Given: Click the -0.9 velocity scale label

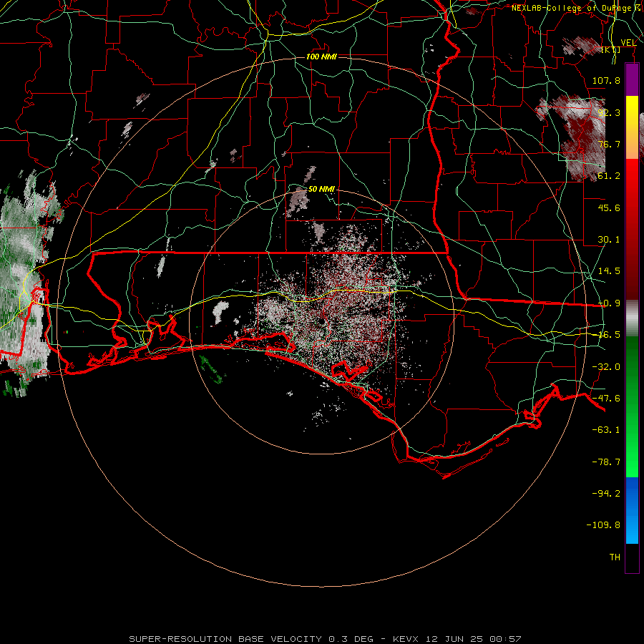Looking at the screenshot, I should [x=609, y=303].
